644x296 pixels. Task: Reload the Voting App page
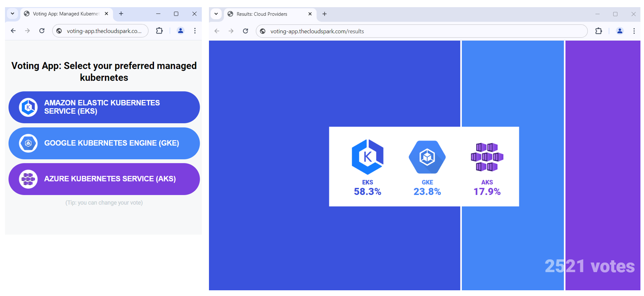[42, 31]
